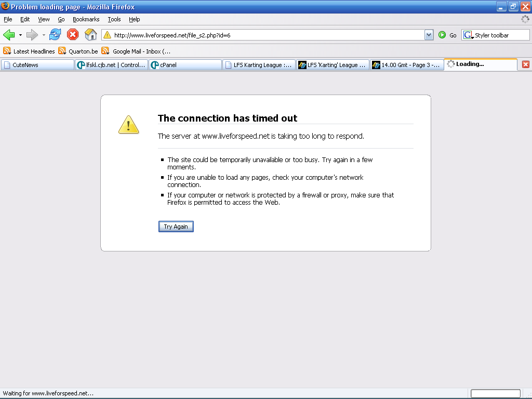The width and height of the screenshot is (532, 399).
Task: Open the Edit menu
Action: click(25, 19)
